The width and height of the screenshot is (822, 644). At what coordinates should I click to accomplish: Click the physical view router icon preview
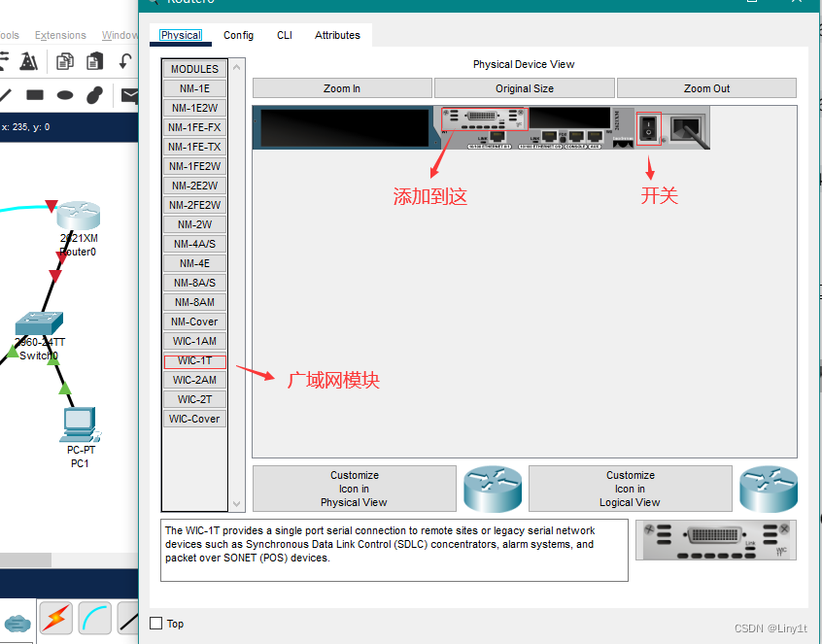point(493,489)
